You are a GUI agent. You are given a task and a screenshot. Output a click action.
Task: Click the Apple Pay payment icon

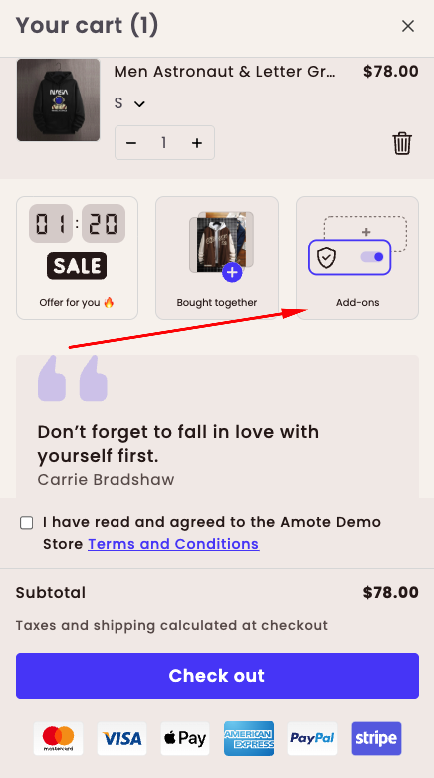click(x=185, y=738)
